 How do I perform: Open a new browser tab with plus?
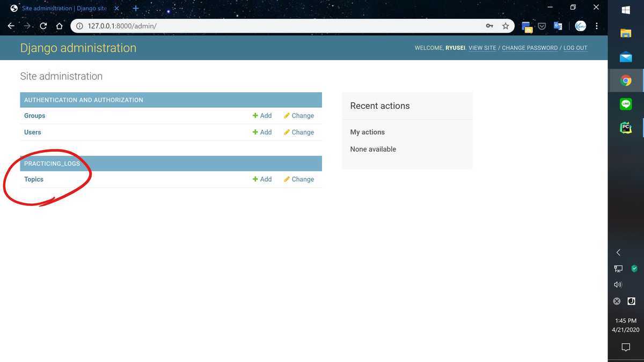click(x=136, y=9)
